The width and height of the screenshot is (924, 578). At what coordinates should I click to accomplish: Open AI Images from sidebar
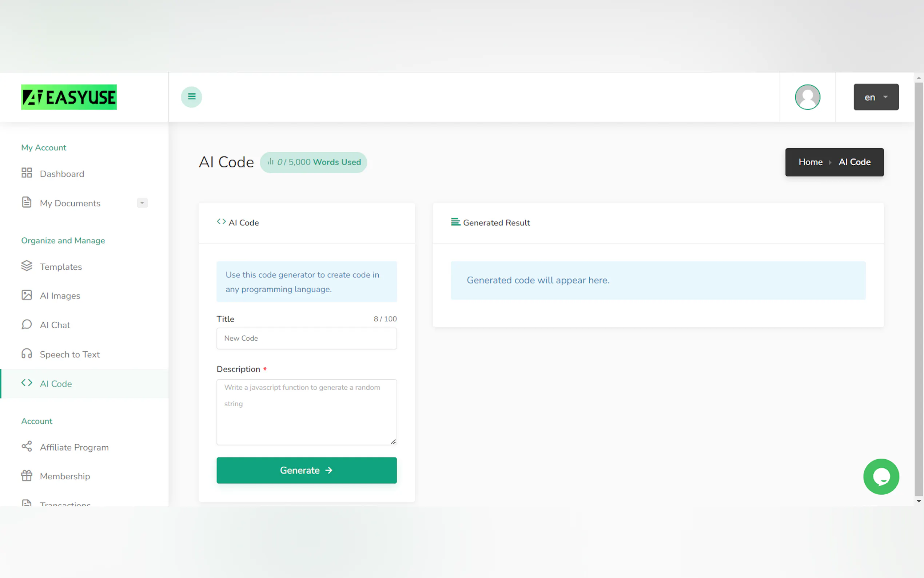point(60,296)
